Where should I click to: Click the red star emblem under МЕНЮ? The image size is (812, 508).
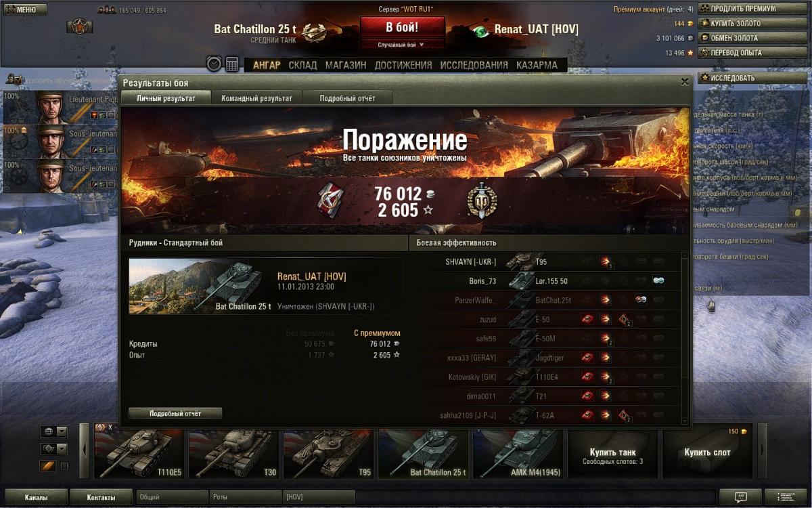(80, 27)
